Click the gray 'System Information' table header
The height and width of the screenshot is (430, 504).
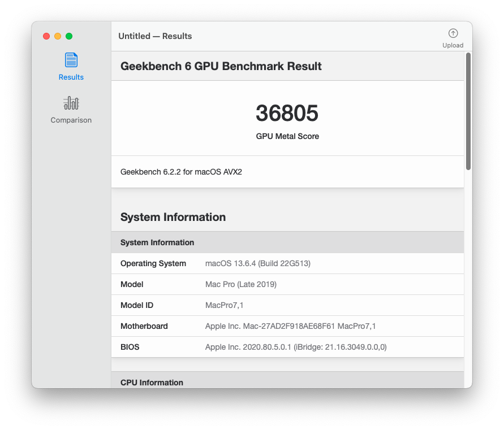287,242
